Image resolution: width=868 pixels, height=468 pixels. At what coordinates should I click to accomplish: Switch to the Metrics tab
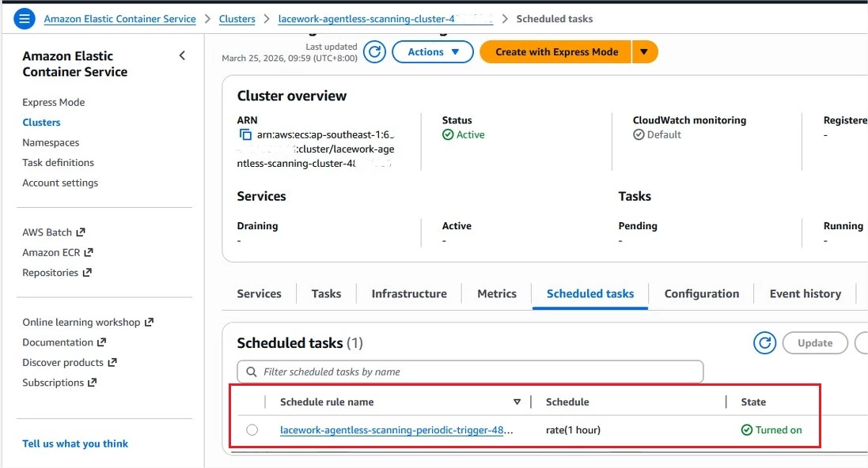(497, 294)
